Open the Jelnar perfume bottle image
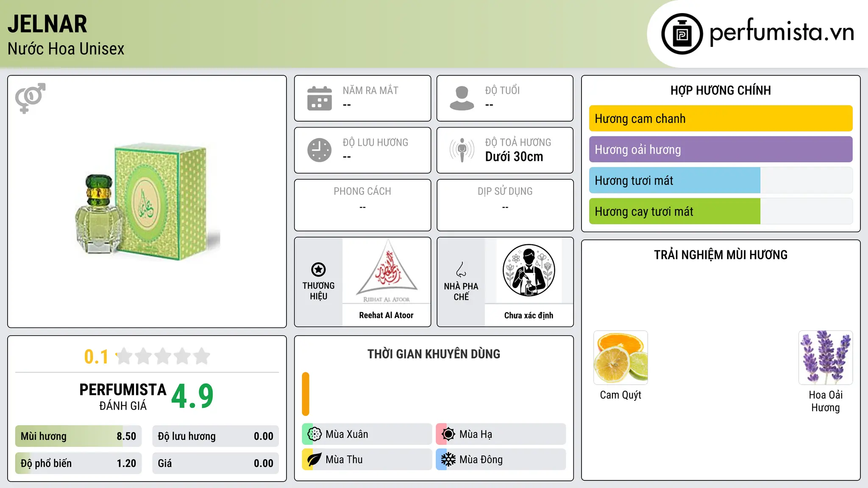Screen dimensions: 868x488 [x=147, y=202]
